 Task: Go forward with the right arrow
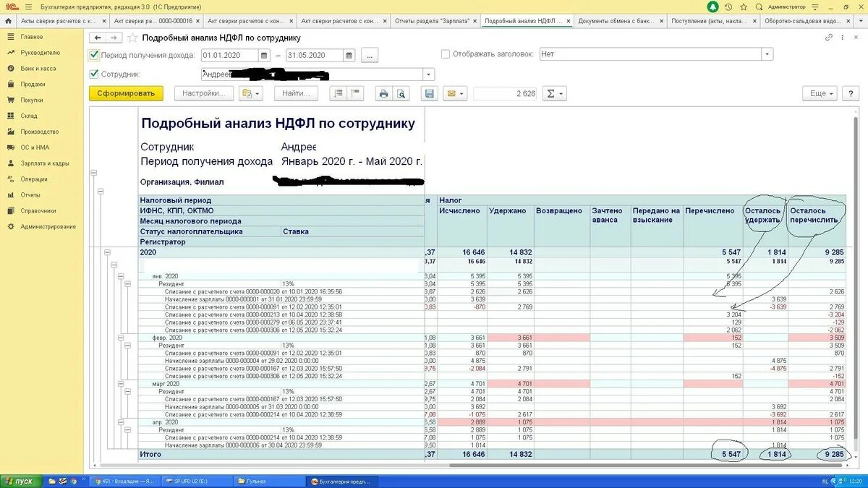(x=114, y=38)
